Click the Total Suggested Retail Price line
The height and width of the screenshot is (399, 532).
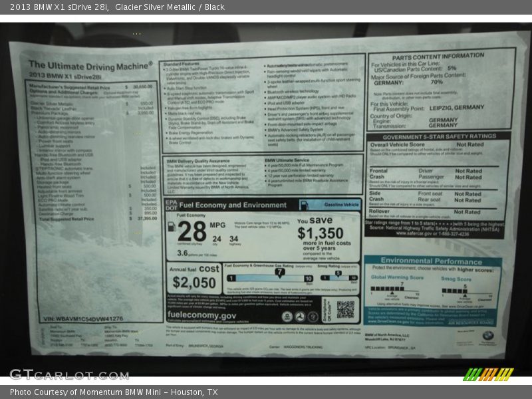[x=98, y=219]
